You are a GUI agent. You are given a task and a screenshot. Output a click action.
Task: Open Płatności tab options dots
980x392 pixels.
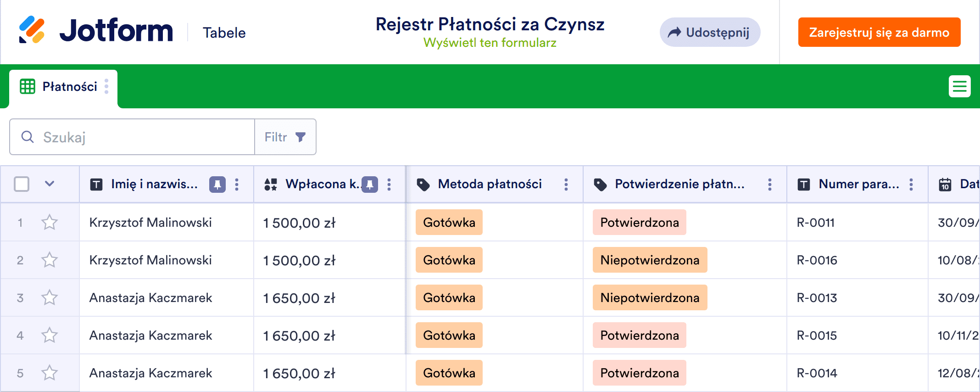[106, 86]
